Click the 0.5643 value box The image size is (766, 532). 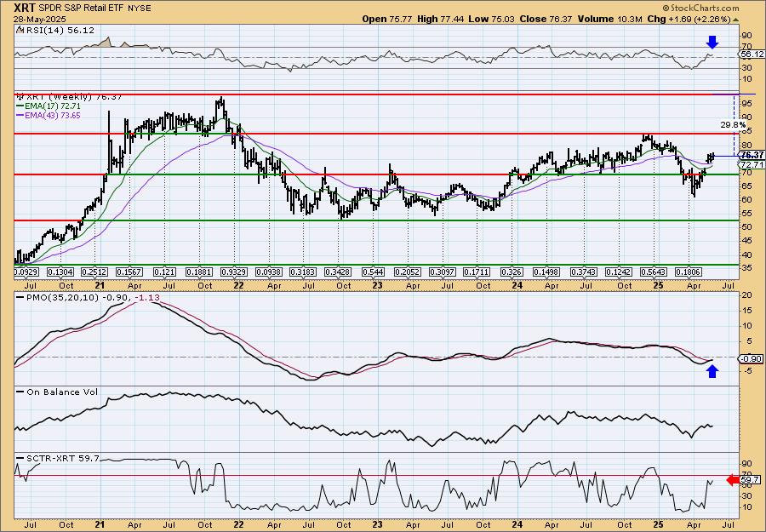[x=653, y=272]
